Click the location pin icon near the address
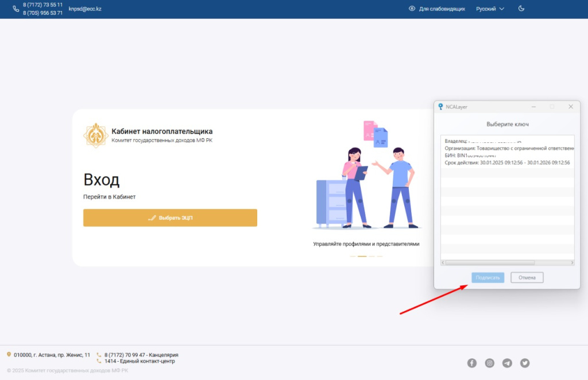Image resolution: width=588 pixels, height=380 pixels. pos(8,355)
